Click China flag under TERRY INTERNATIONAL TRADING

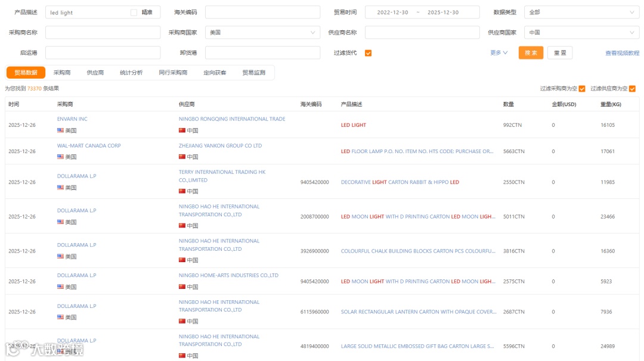click(x=182, y=191)
